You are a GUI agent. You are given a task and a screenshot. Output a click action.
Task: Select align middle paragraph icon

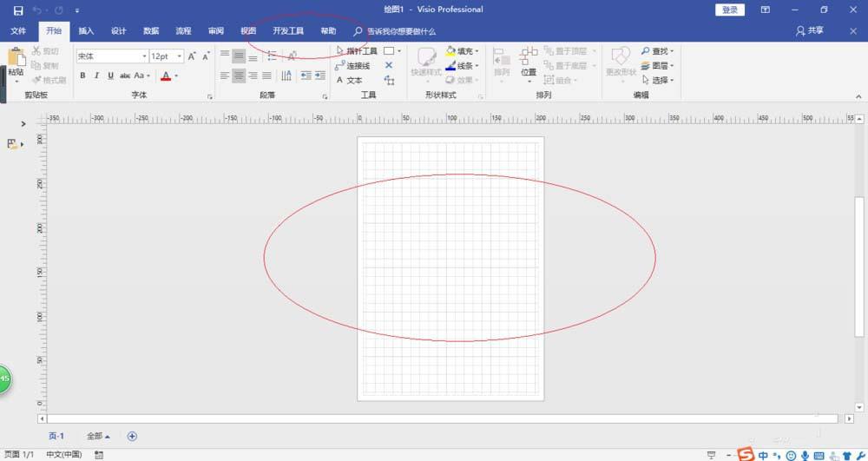click(x=239, y=56)
